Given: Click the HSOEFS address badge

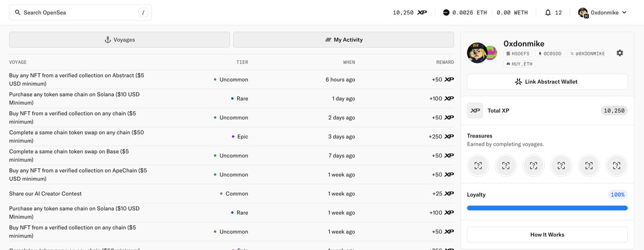Looking at the screenshot, I should (518, 54).
